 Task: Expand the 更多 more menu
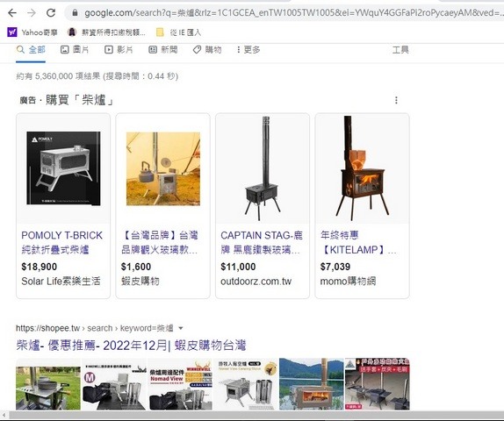click(x=248, y=49)
